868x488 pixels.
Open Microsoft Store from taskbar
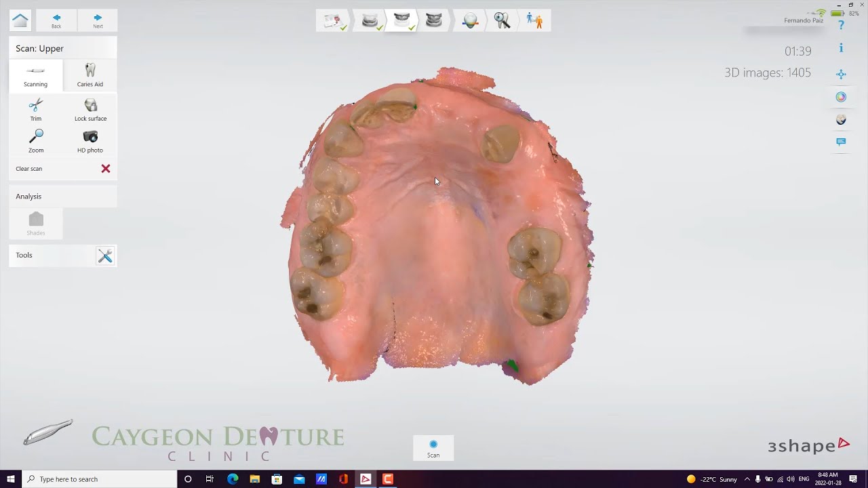(x=277, y=479)
